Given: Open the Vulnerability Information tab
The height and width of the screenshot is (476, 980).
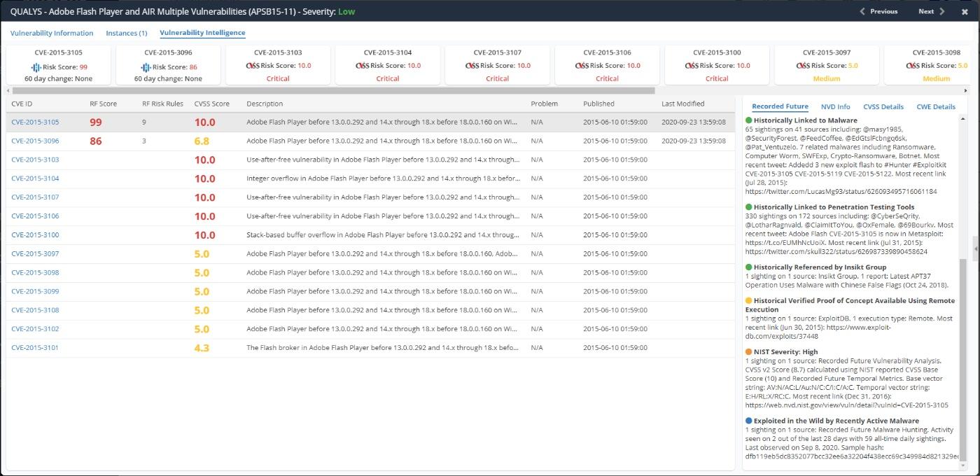Looking at the screenshot, I should 52,33.
